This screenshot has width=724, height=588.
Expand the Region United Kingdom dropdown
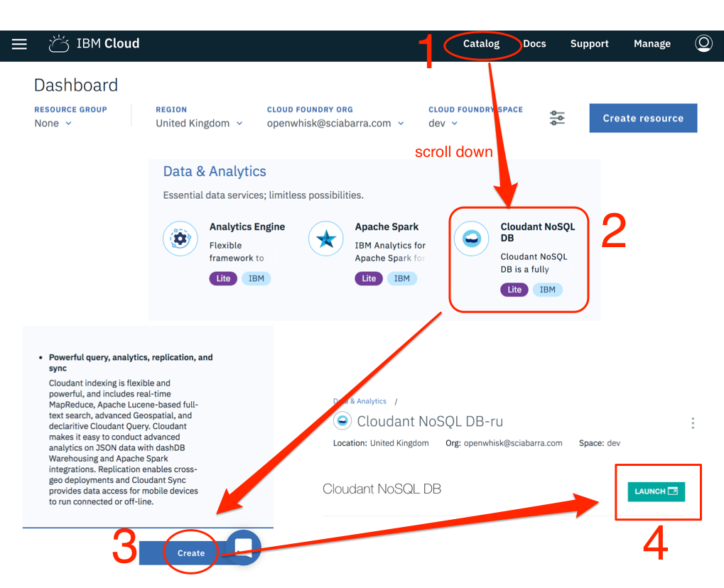(199, 124)
